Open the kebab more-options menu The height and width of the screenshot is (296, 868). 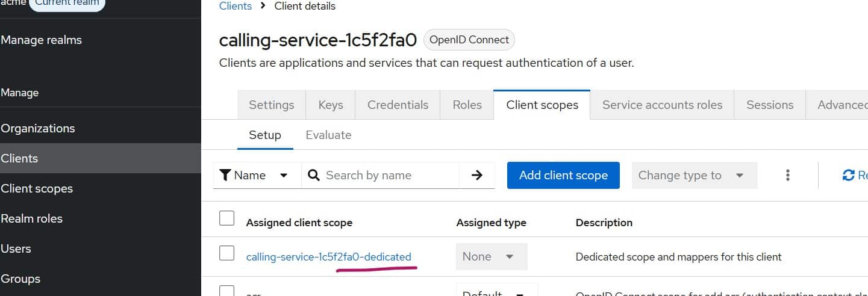[x=787, y=175]
